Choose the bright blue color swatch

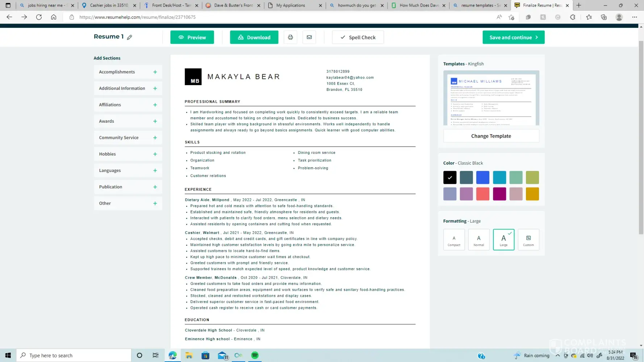pyautogui.click(x=483, y=177)
